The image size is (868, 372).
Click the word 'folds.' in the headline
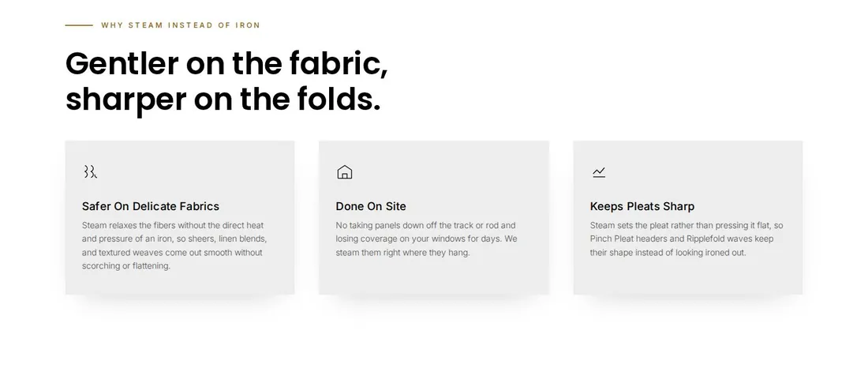coord(339,100)
